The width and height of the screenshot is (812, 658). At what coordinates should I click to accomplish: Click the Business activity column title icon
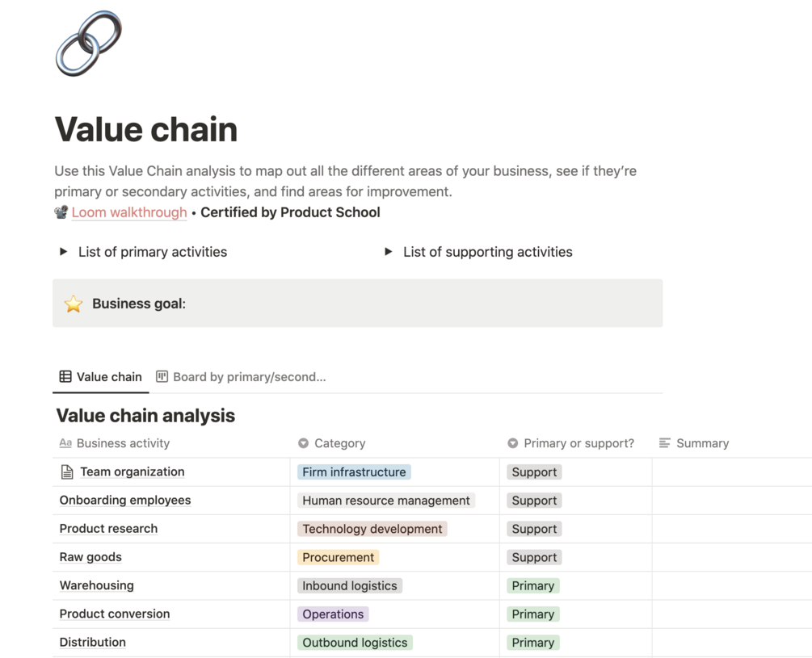[65, 443]
